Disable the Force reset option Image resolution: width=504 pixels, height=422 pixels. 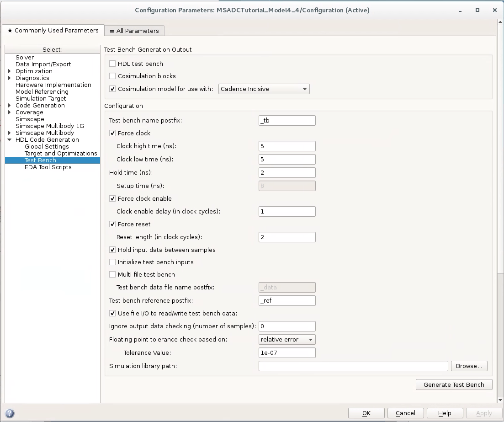tap(112, 224)
